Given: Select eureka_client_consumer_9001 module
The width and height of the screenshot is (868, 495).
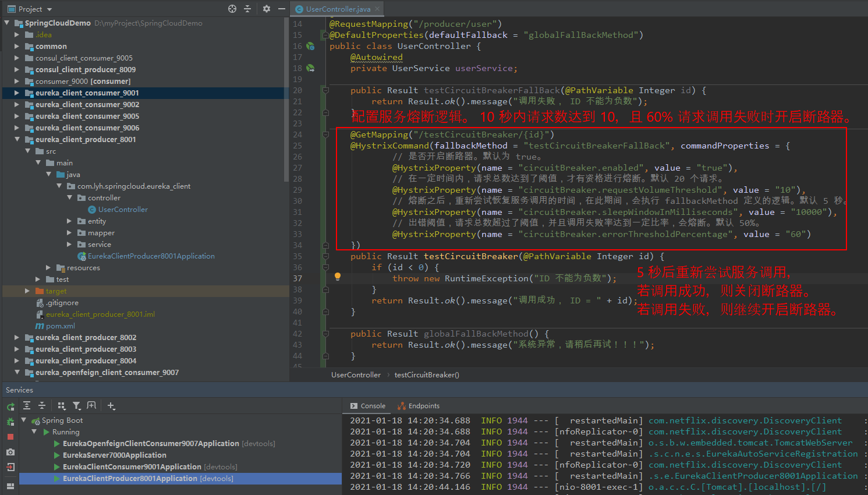Looking at the screenshot, I should pyautogui.click(x=87, y=93).
